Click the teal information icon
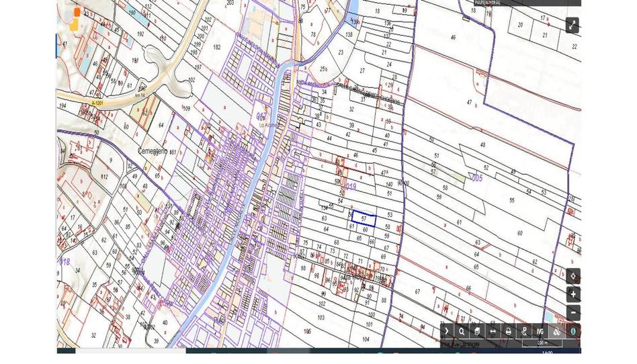 [x=572, y=331]
